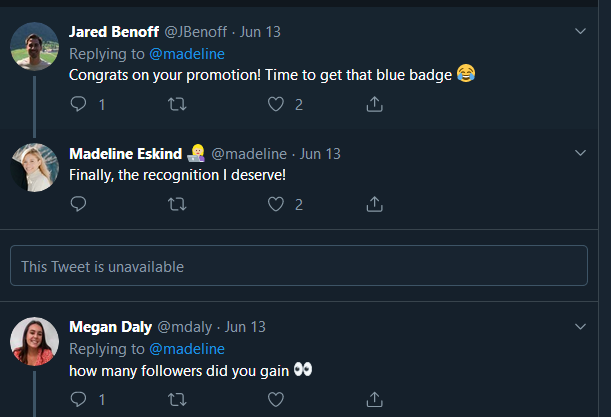Image resolution: width=611 pixels, height=417 pixels.
Task: Retweet Megan Daly's followers tweet
Action: coord(177,399)
